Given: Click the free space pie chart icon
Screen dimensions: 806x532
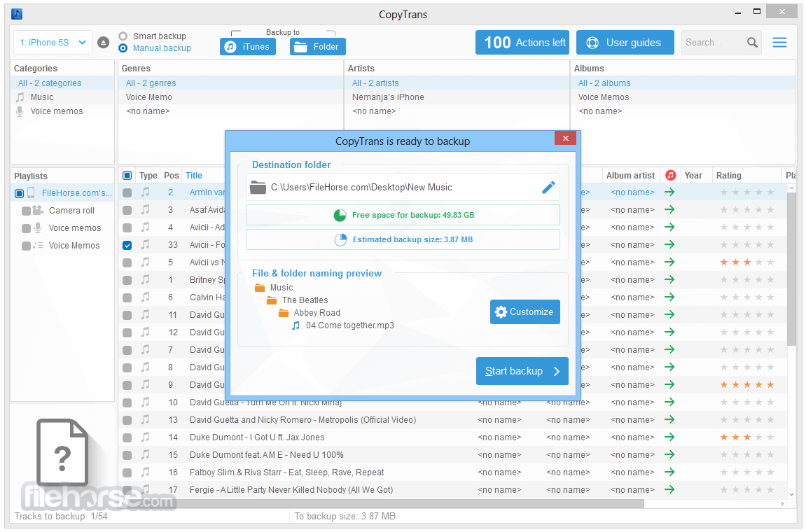Looking at the screenshot, I should [340, 216].
